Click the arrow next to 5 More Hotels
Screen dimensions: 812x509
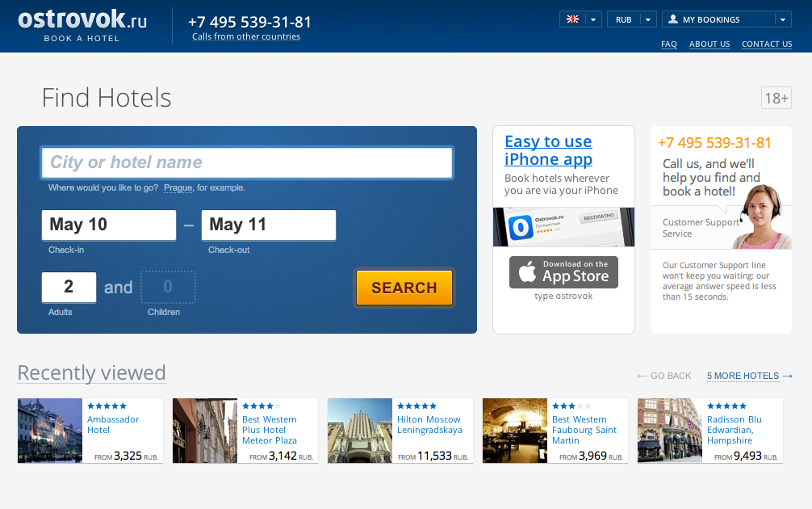(788, 376)
